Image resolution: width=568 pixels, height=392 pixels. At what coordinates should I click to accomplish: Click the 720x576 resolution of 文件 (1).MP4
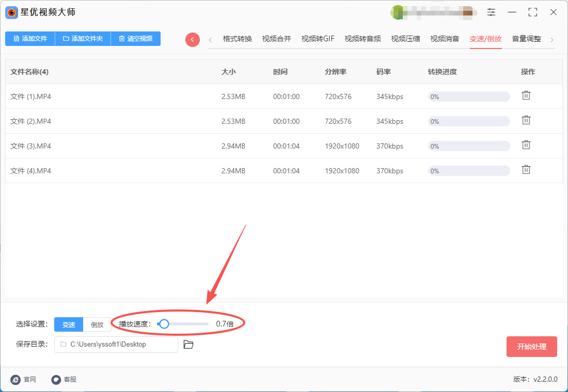338,96
